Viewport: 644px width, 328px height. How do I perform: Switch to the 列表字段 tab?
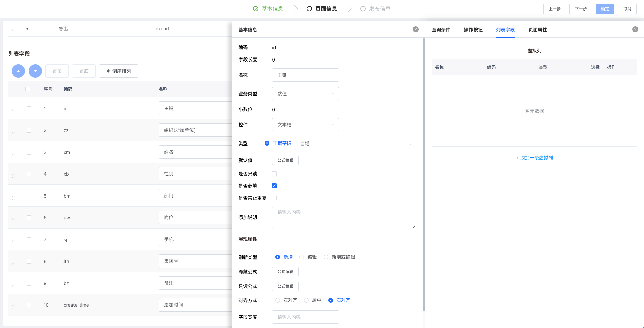(x=505, y=30)
